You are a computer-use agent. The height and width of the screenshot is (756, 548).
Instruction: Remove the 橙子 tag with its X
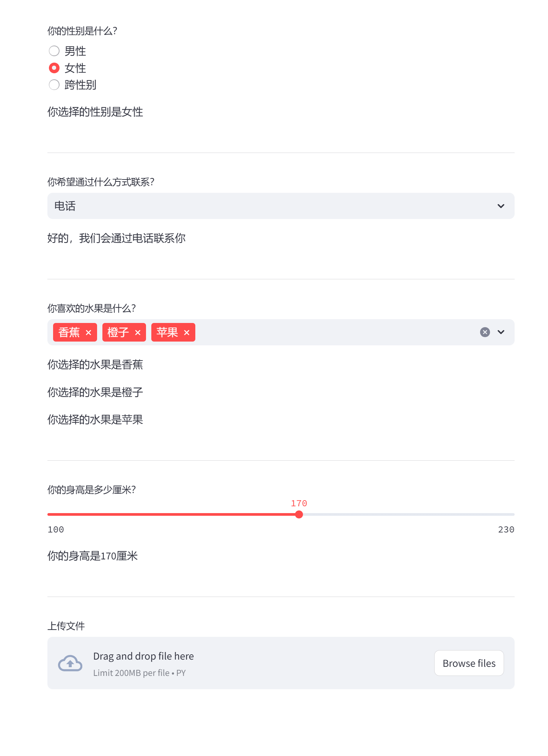(138, 332)
